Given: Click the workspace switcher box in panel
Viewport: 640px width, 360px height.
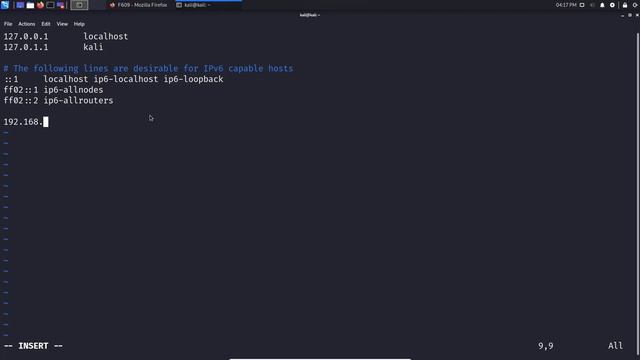Looking at the screenshot, I should point(79,5).
